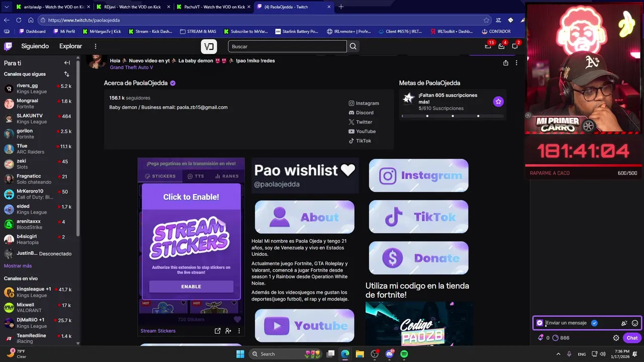Viewport: 644px width, 362px height.
Task: Open Mixwell channel in live channels
Action: click(38, 308)
